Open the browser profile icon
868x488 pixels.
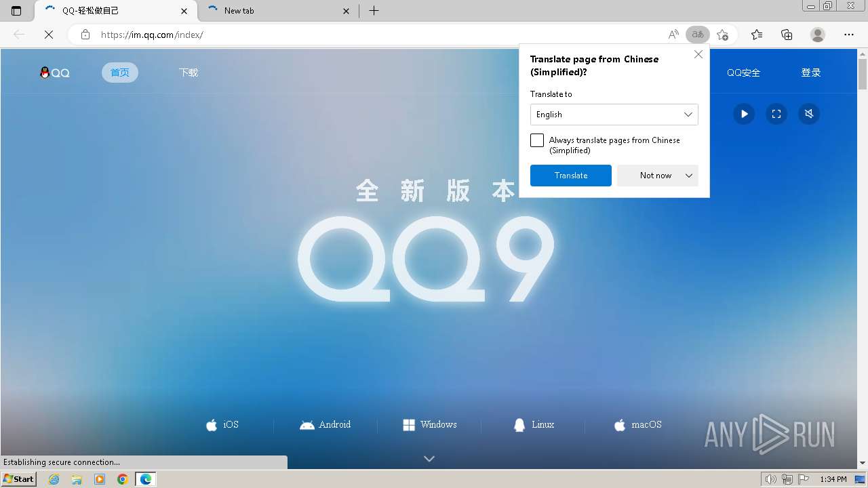[818, 35]
